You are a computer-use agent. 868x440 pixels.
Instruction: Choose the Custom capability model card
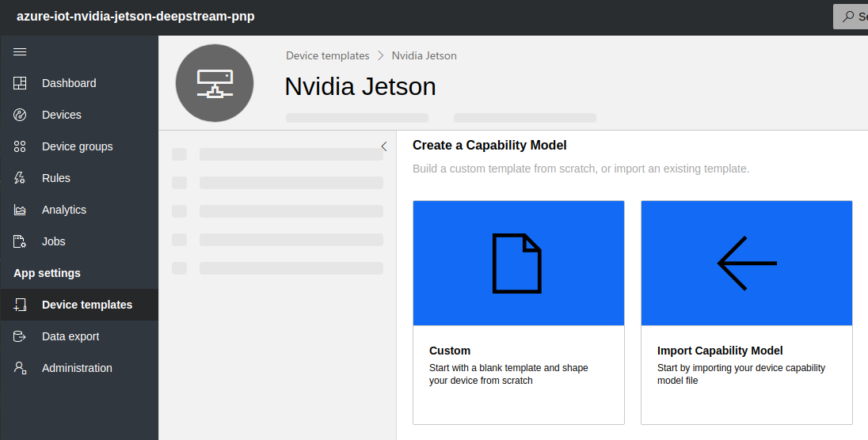click(x=519, y=313)
